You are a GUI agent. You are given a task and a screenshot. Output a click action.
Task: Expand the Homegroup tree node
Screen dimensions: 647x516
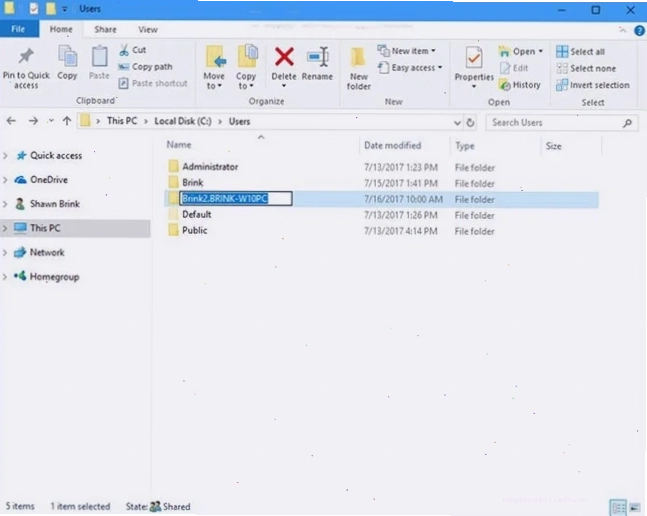click(5, 277)
